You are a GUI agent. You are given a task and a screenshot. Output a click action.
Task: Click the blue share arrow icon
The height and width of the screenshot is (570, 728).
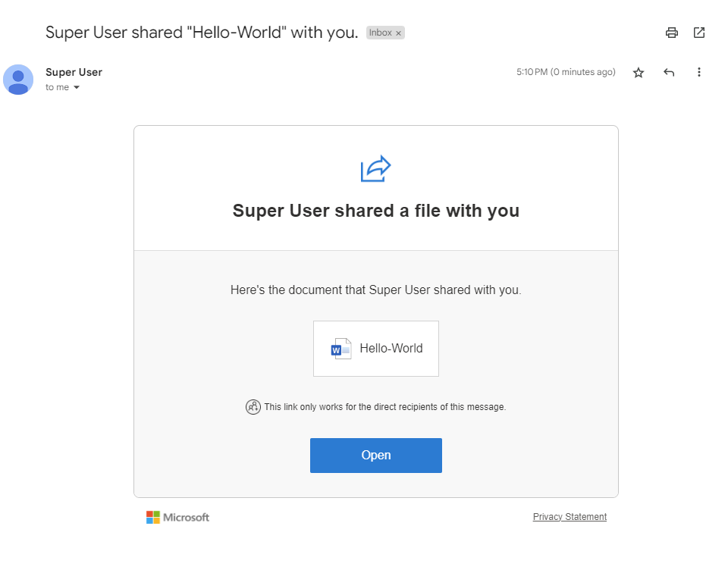(x=375, y=168)
